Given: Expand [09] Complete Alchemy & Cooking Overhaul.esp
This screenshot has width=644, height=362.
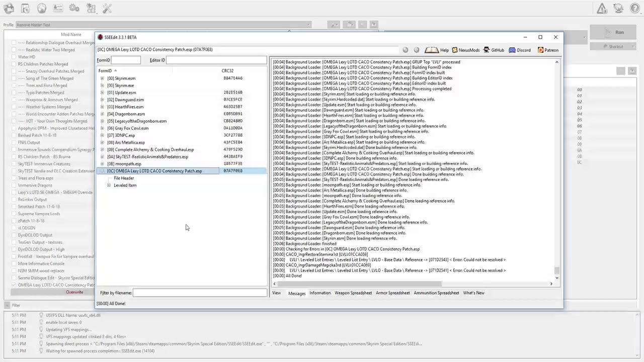Looking at the screenshot, I should point(102,150).
